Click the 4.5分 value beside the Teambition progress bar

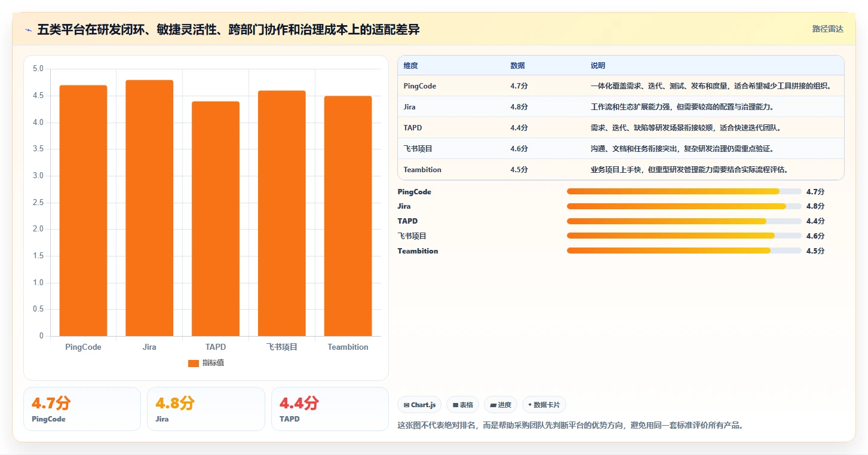click(815, 251)
